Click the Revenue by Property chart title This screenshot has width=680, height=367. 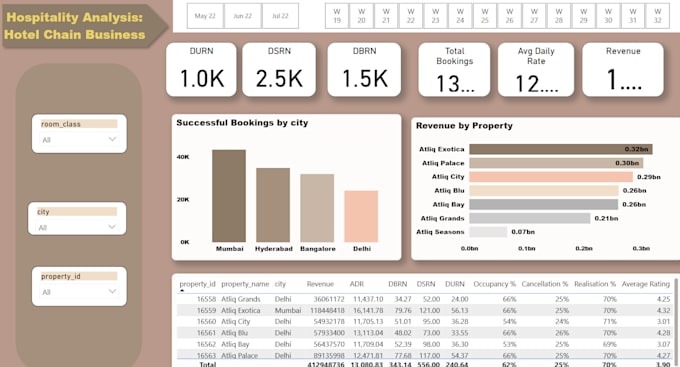click(464, 126)
